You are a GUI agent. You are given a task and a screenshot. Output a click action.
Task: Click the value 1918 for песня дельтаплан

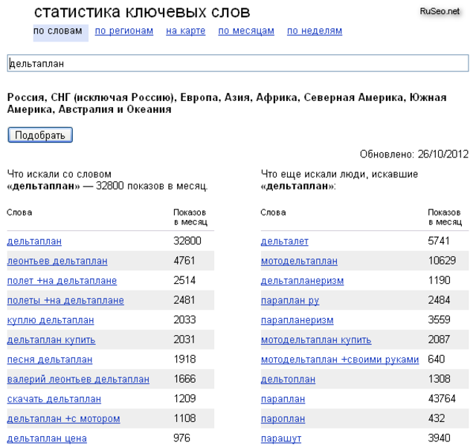[x=184, y=359]
